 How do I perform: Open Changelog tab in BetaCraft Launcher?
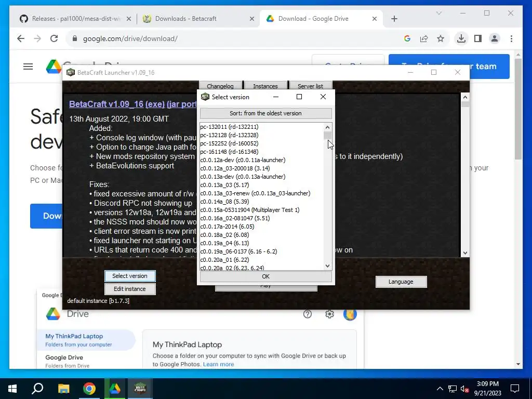coord(220,86)
